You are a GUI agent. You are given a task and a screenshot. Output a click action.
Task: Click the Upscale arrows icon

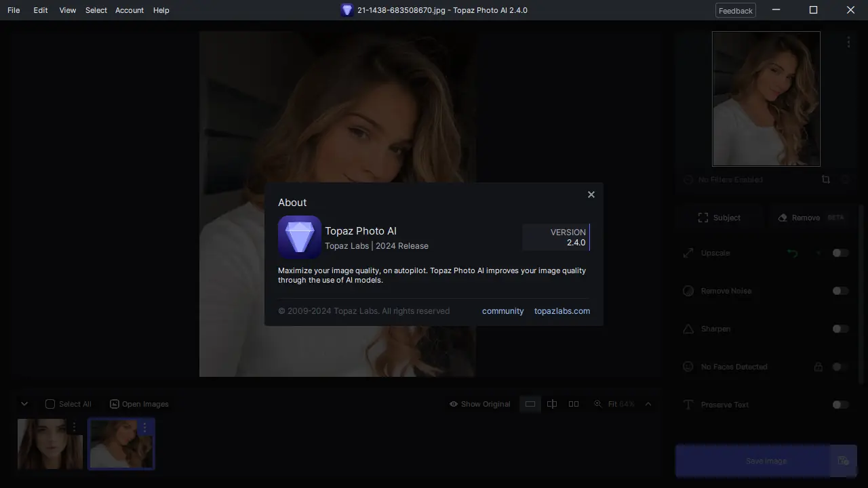(688, 253)
